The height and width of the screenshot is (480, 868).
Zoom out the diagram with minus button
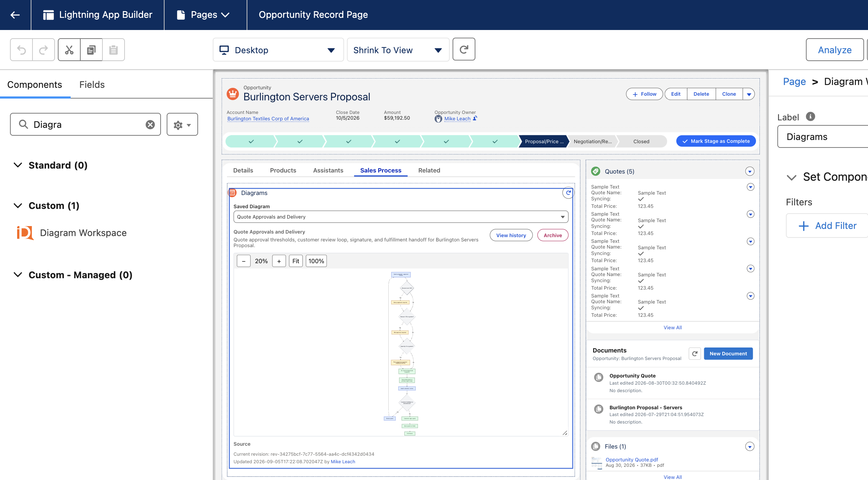point(243,261)
